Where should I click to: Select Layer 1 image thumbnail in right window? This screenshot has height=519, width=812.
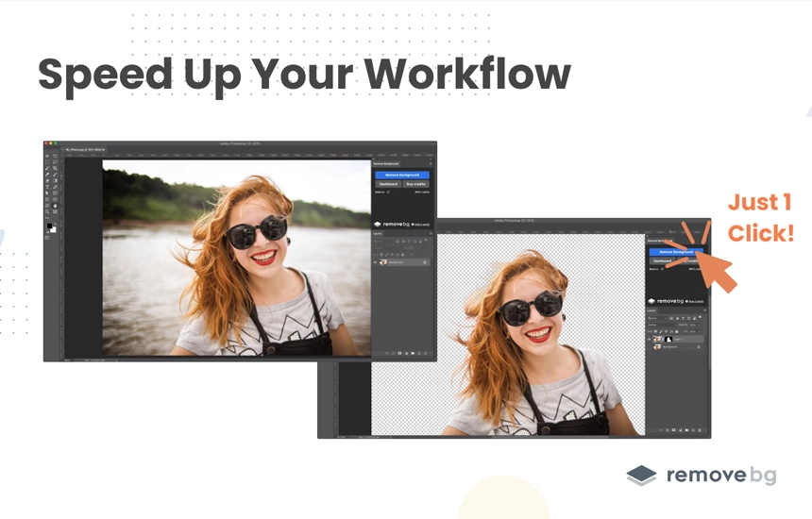[x=656, y=340]
